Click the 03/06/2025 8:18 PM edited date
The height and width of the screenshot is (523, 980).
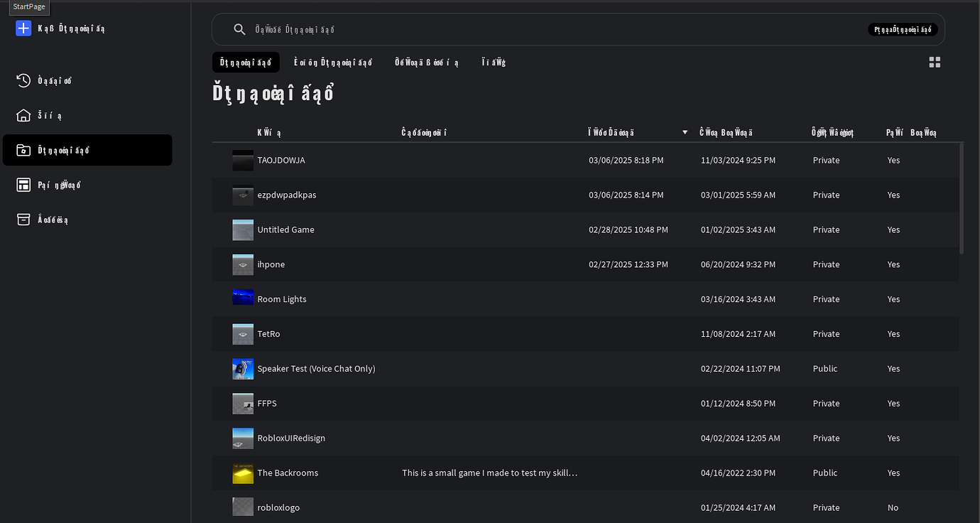(x=626, y=161)
